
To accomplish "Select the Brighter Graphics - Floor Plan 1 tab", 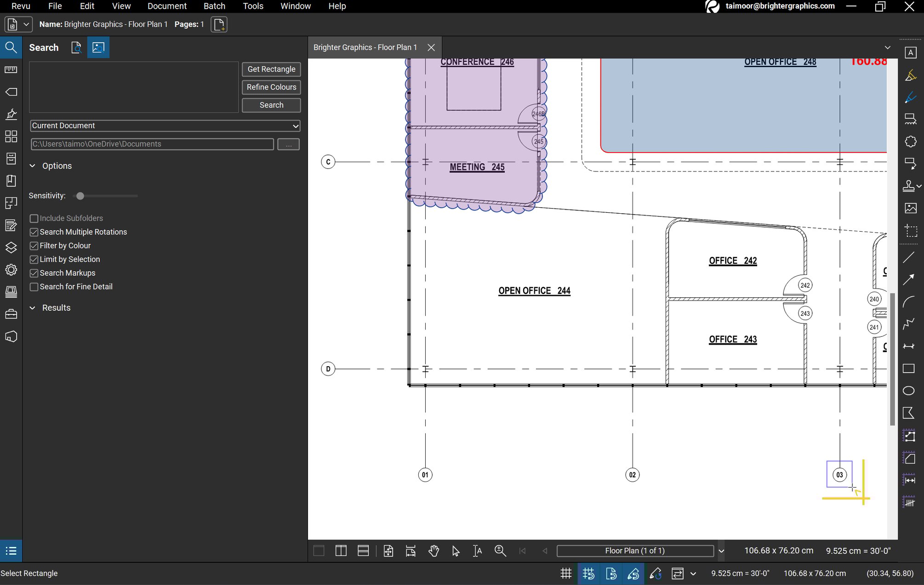I will (365, 47).
